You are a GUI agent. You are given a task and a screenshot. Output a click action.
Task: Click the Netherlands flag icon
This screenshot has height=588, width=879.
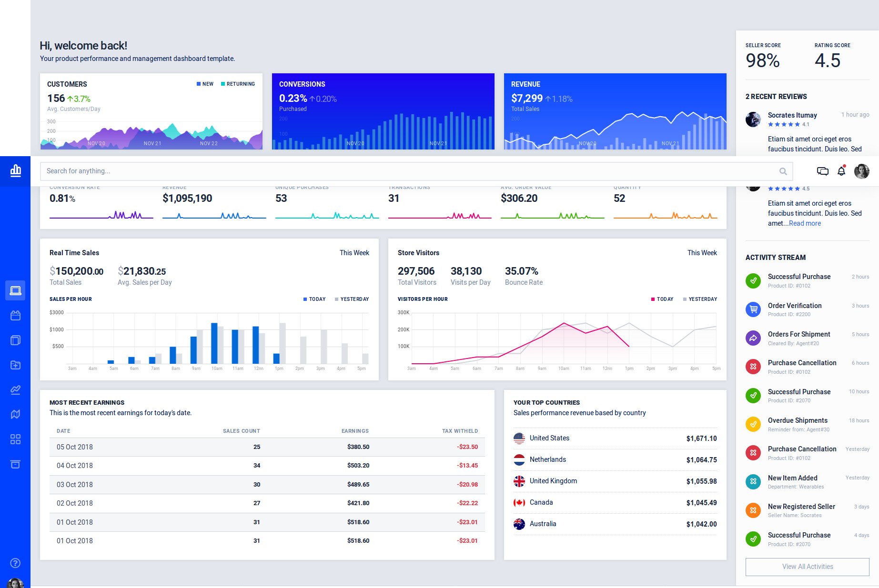pos(519,459)
